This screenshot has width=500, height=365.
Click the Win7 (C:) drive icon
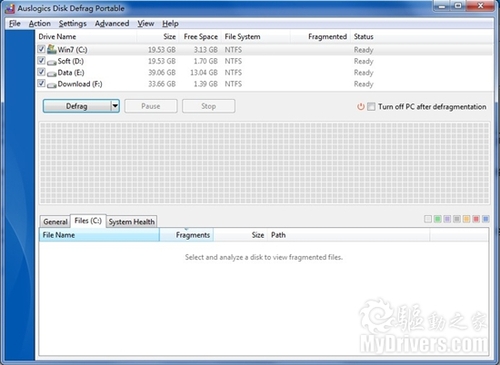(x=52, y=49)
